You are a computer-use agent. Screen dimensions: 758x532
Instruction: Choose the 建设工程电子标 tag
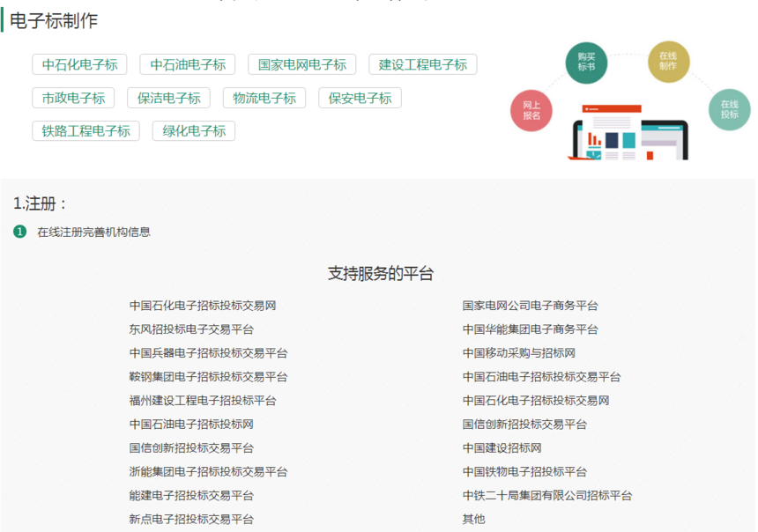[423, 64]
